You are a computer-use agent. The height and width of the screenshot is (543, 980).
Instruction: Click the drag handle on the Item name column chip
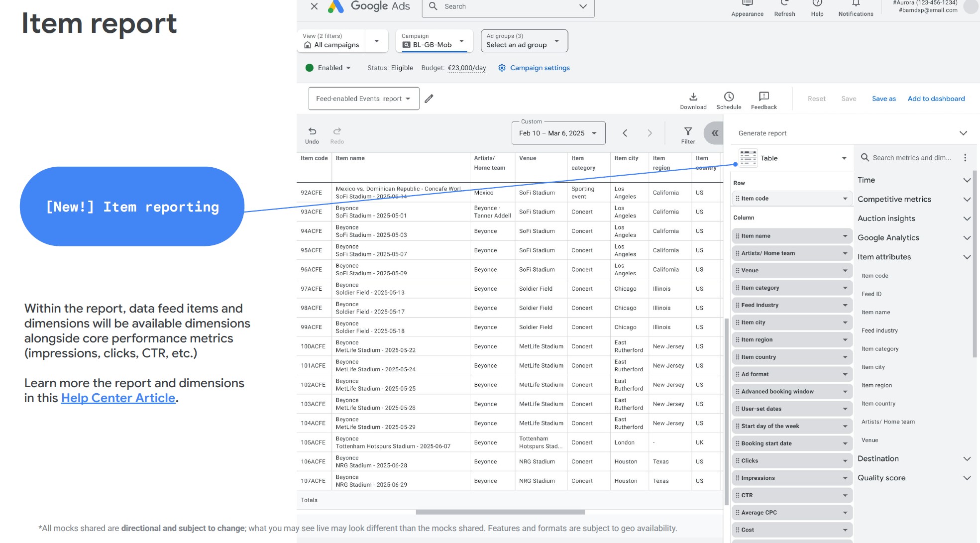pos(738,236)
